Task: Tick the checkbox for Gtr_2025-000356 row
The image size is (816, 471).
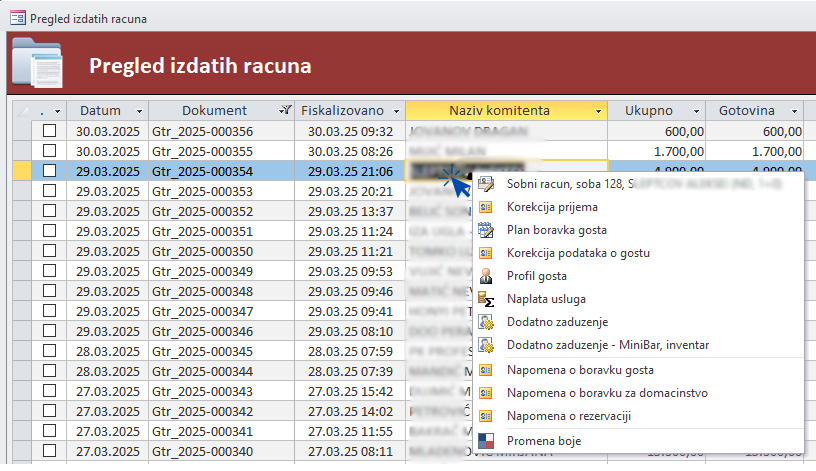Action: click(50, 131)
